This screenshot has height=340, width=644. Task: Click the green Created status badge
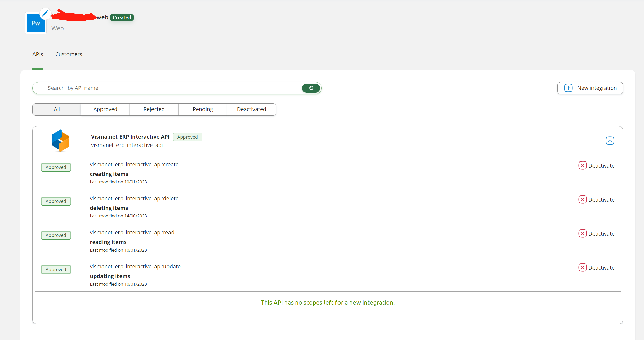(x=122, y=17)
